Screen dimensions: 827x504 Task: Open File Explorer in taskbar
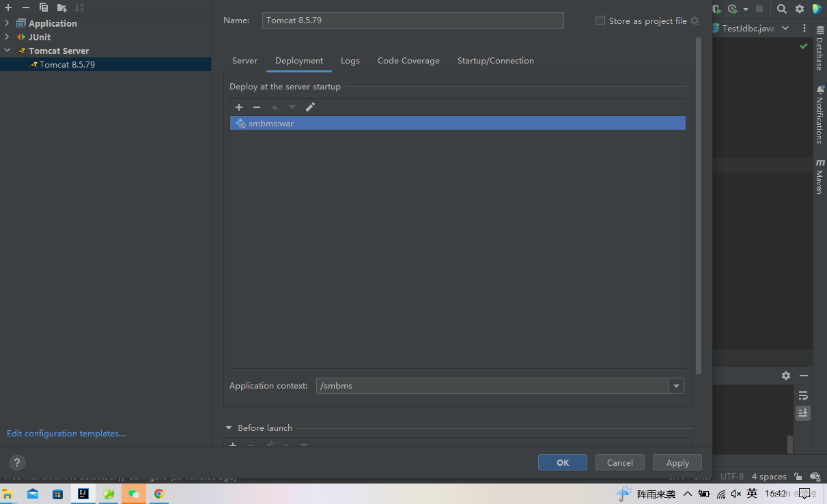[x=8, y=494]
